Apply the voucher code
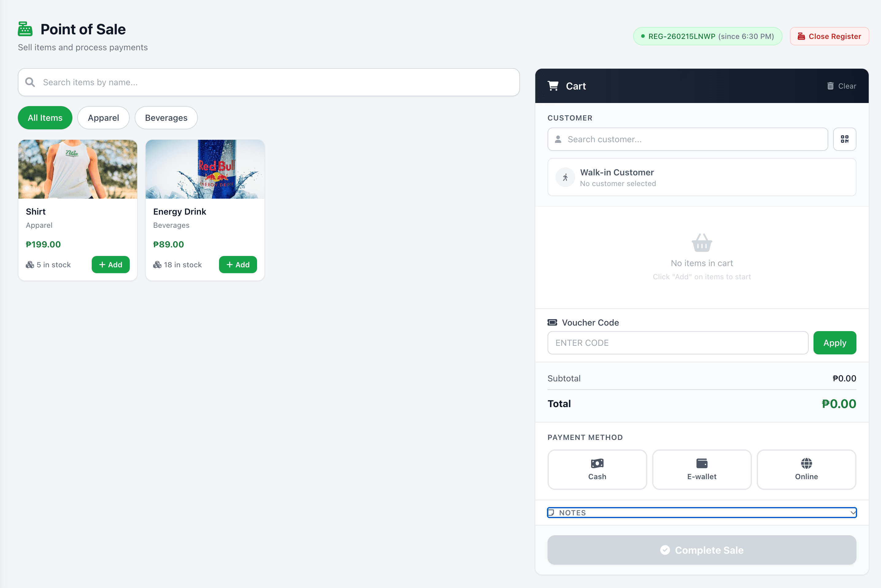Viewport: 881px width, 588px height. click(835, 343)
